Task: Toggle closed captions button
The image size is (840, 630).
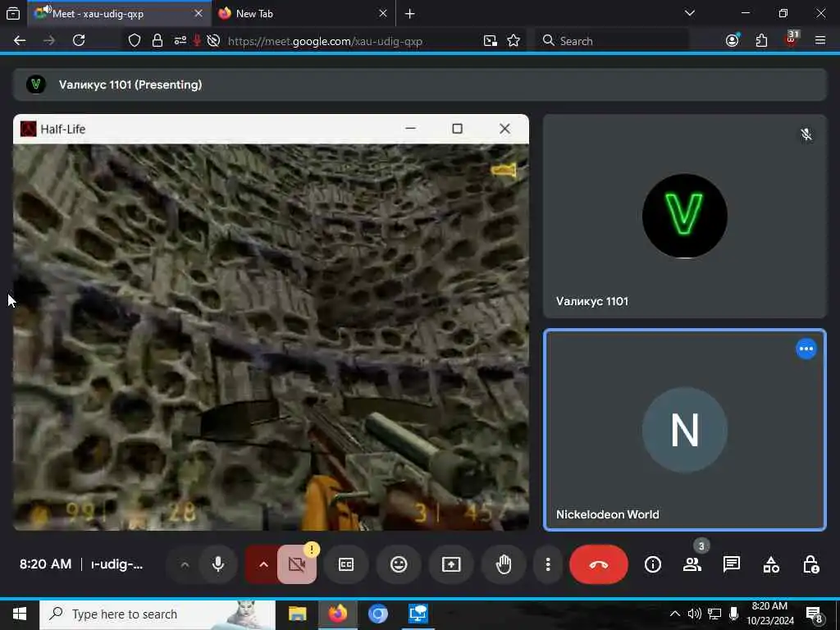Action: (346, 564)
